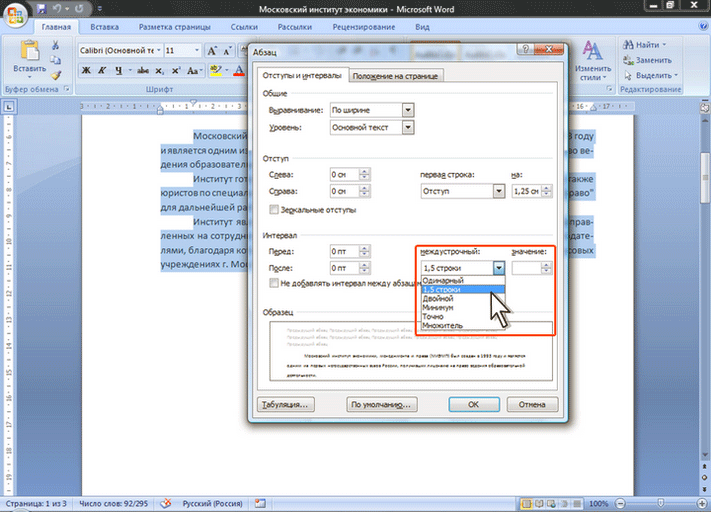The height and width of the screenshot is (512, 711).
Task: Select Множитель line spacing option
Action: click(463, 325)
